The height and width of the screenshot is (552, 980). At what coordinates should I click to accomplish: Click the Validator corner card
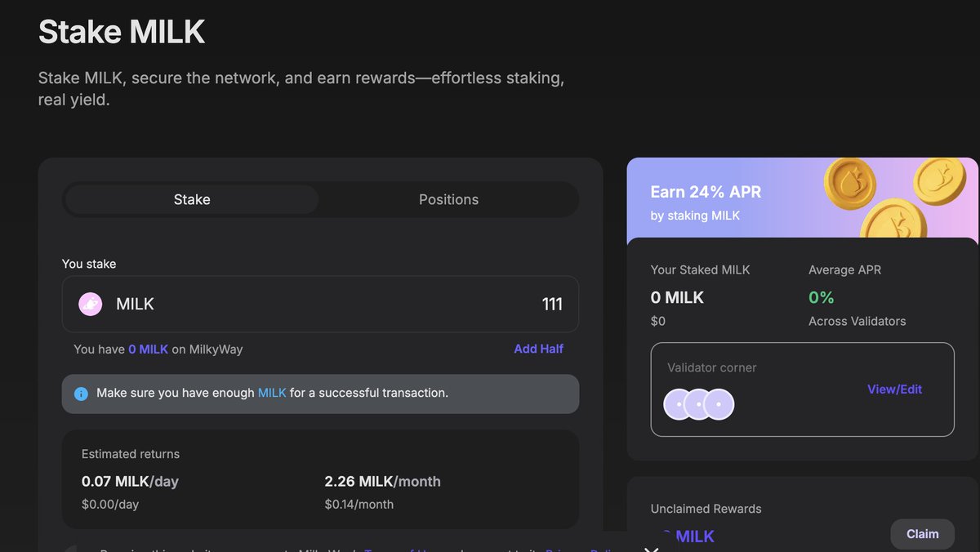802,390
